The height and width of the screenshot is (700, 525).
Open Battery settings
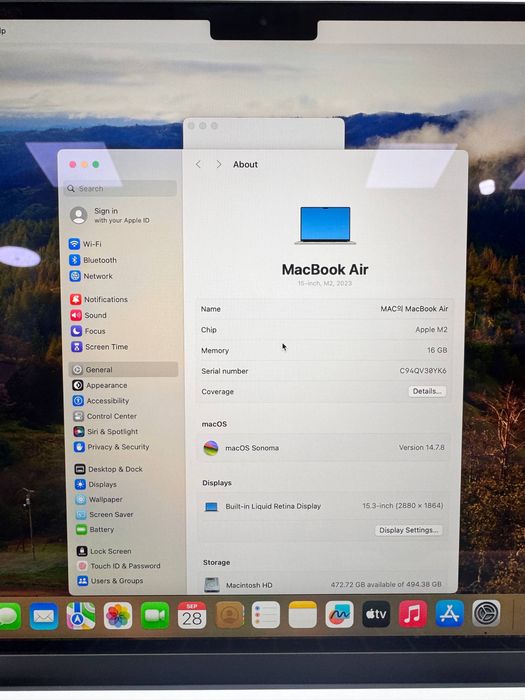(x=95, y=529)
